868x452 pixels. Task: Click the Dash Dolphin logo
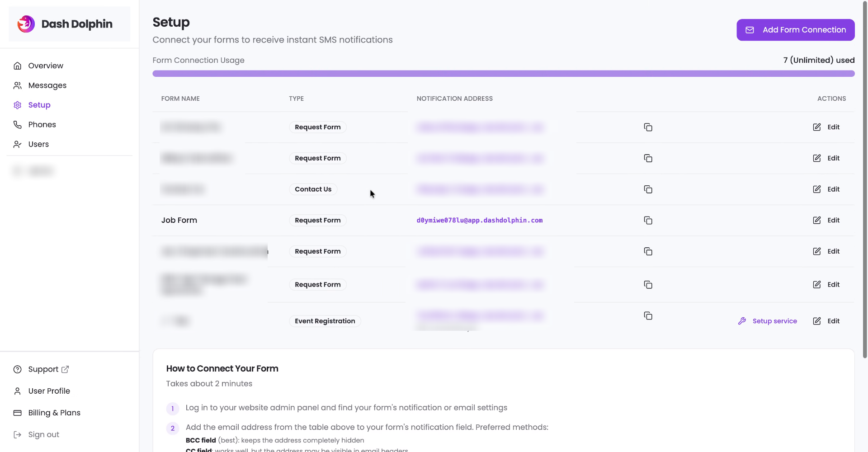[65, 24]
